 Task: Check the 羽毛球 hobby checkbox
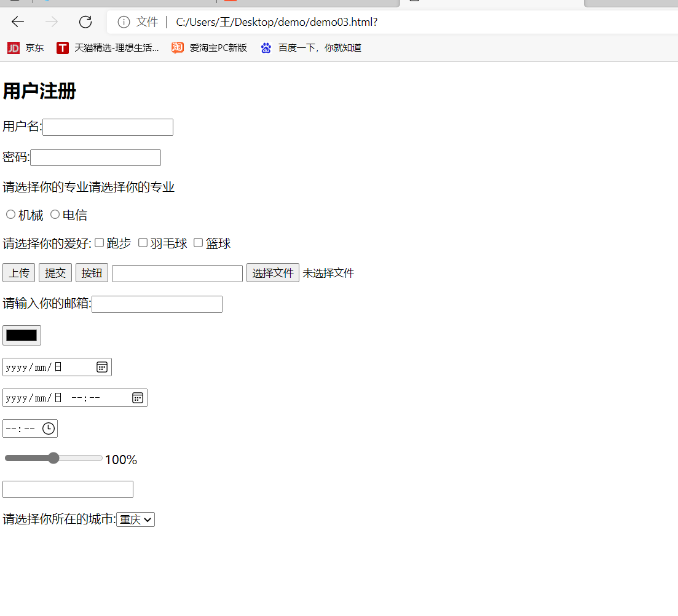coord(143,243)
